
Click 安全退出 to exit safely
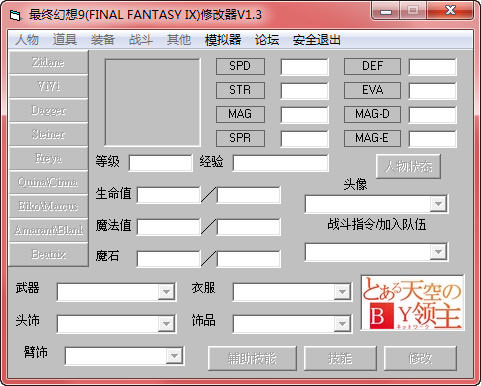pyautogui.click(x=317, y=40)
